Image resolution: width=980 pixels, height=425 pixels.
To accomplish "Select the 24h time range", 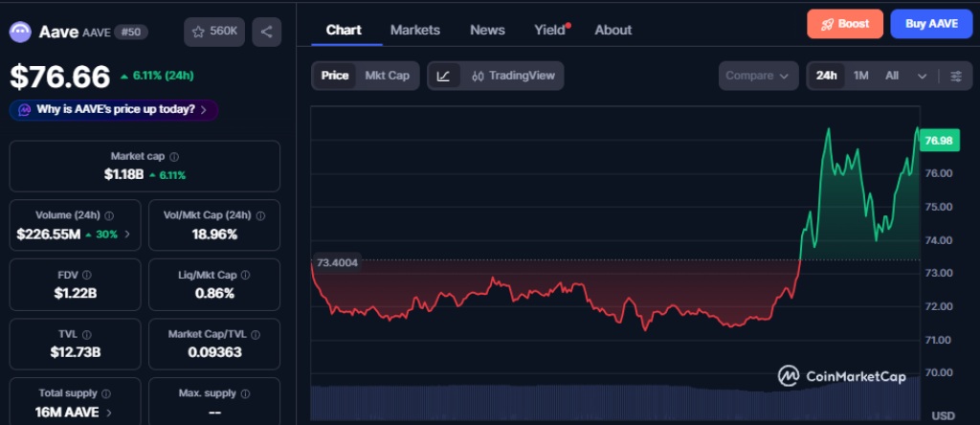I will click(826, 76).
